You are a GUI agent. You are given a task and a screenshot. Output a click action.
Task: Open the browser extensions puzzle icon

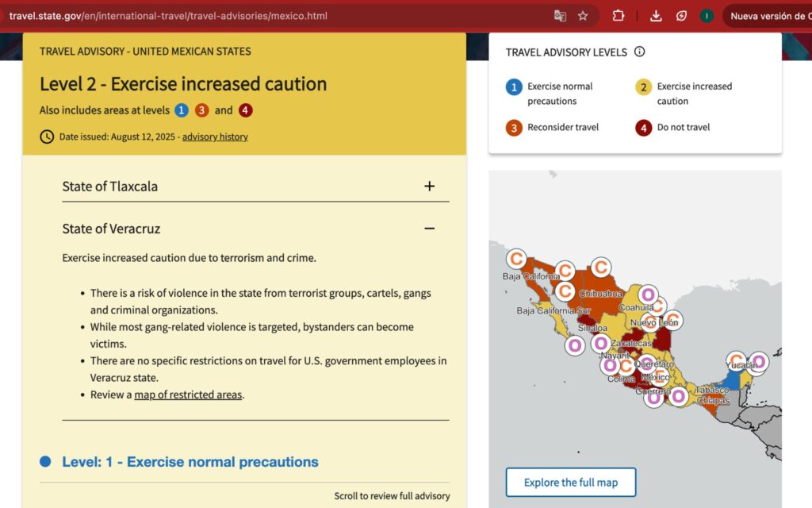tap(619, 16)
